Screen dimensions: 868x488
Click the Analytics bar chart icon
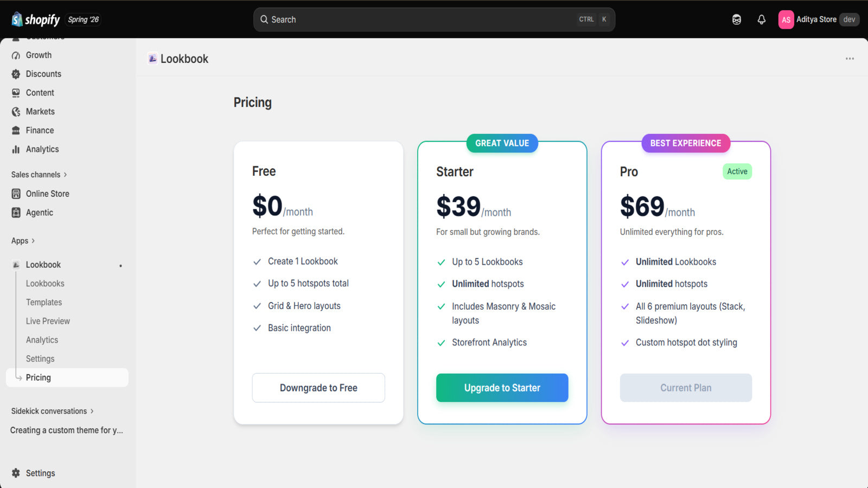[x=16, y=149]
